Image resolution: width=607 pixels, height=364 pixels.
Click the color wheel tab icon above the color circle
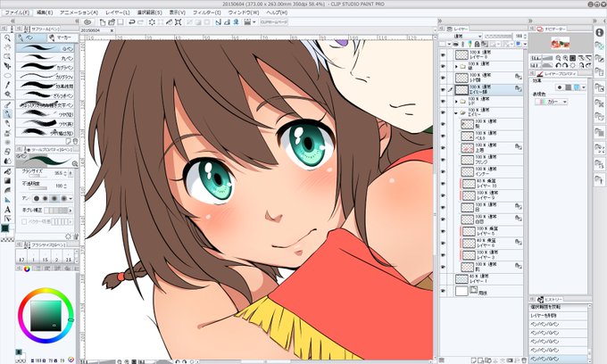click(27, 269)
